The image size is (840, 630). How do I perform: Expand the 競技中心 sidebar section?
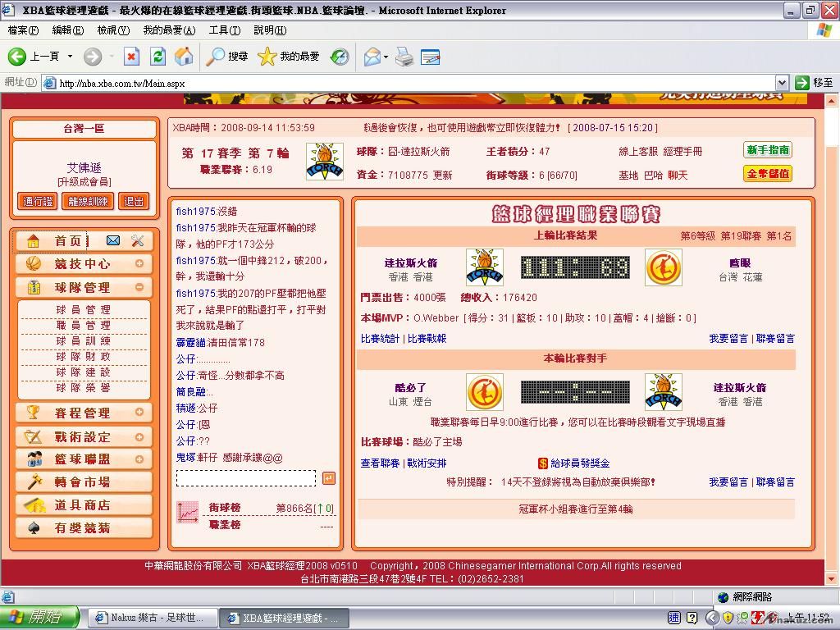(139, 264)
